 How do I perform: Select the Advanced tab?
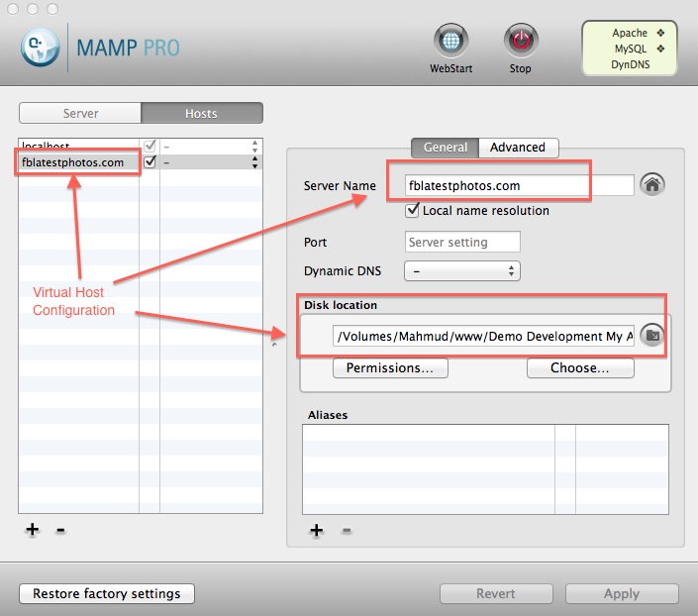(518, 148)
